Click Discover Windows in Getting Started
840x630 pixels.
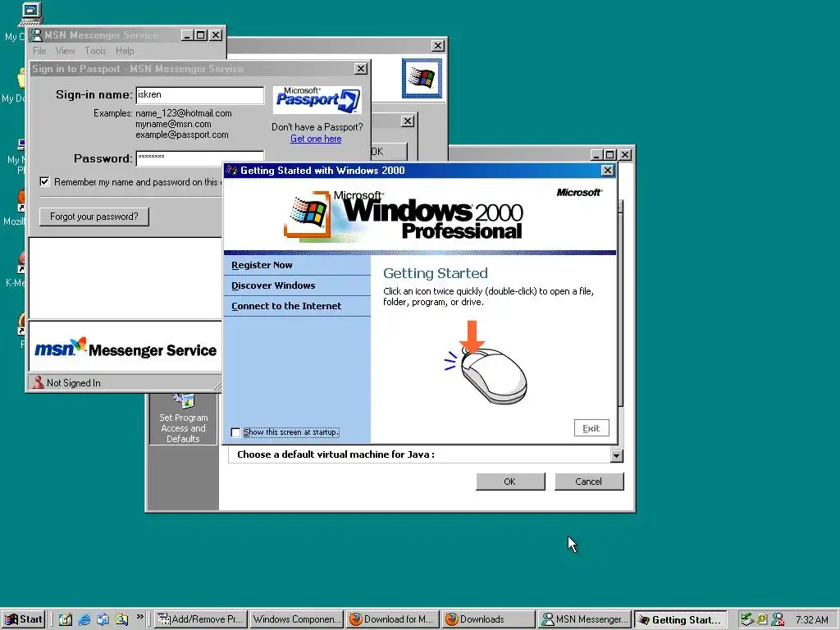click(273, 285)
